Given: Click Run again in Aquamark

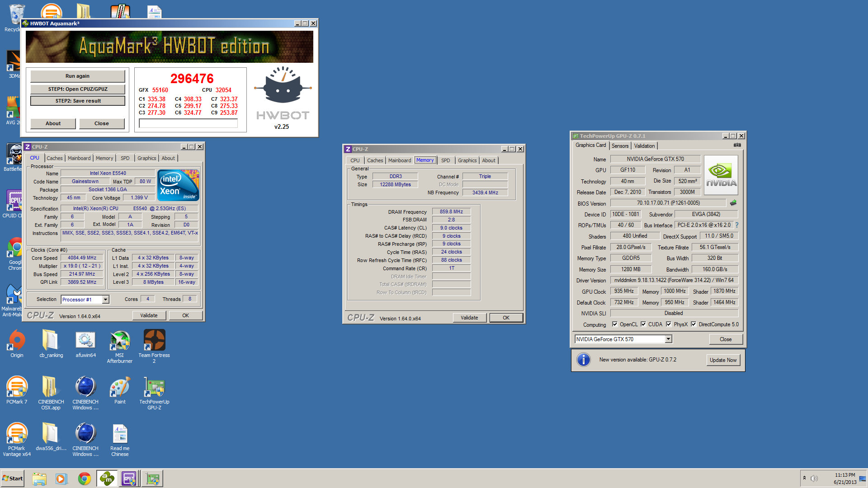Looking at the screenshot, I should [77, 76].
